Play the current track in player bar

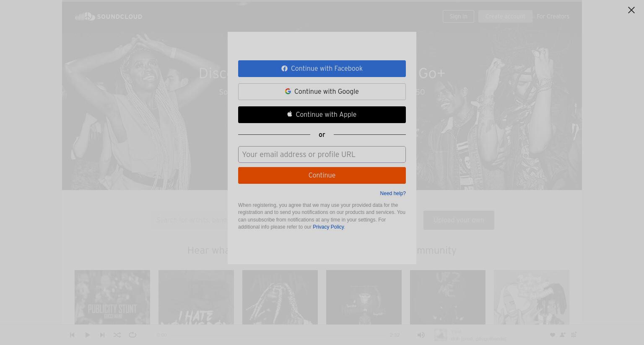pos(87,335)
